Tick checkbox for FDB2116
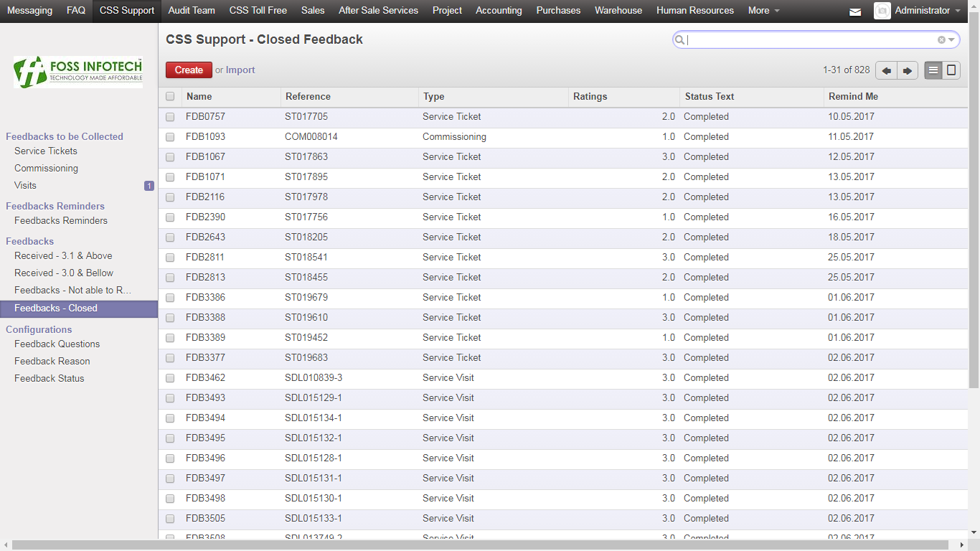This screenshot has height=551, width=980. pyautogui.click(x=170, y=197)
